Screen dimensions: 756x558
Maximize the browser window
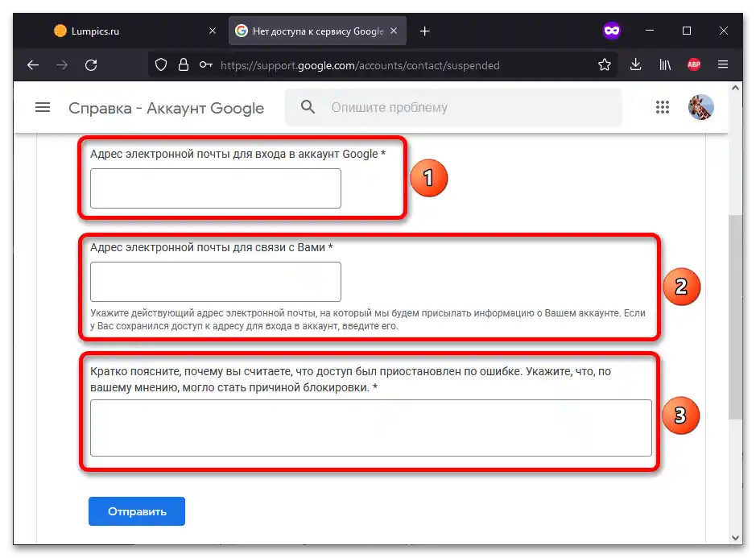pyautogui.click(x=687, y=31)
